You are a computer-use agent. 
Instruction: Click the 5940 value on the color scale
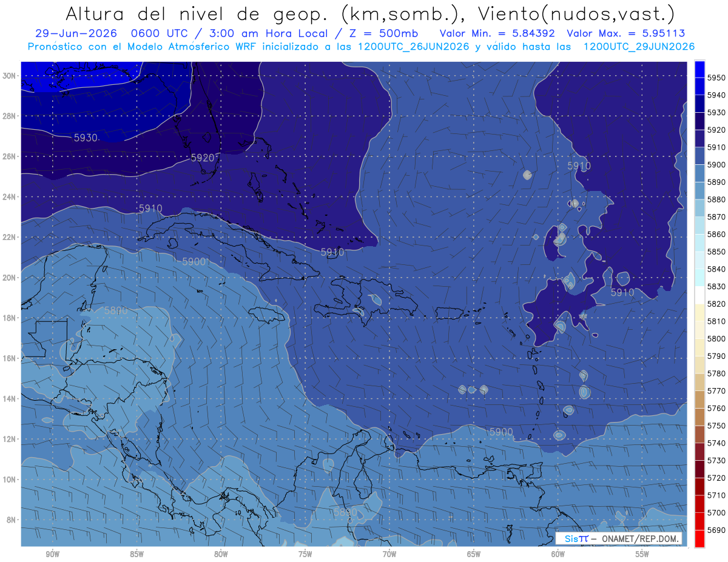tap(716, 95)
